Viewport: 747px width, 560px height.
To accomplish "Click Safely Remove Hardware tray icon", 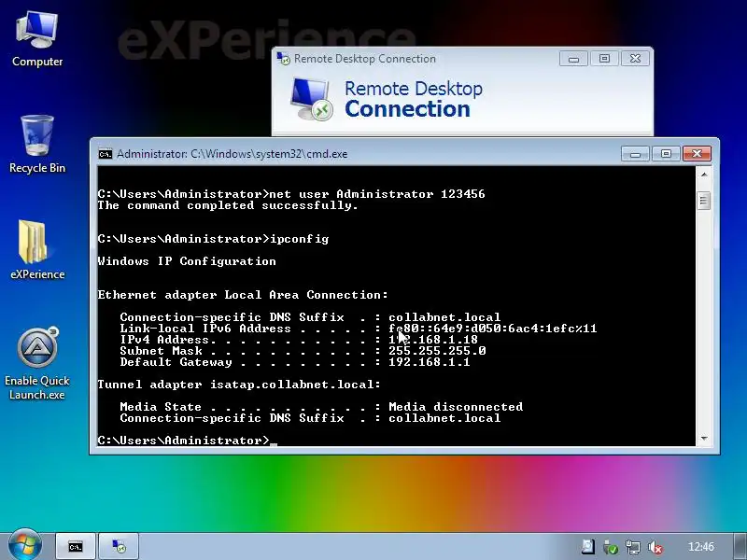I will [x=611, y=547].
